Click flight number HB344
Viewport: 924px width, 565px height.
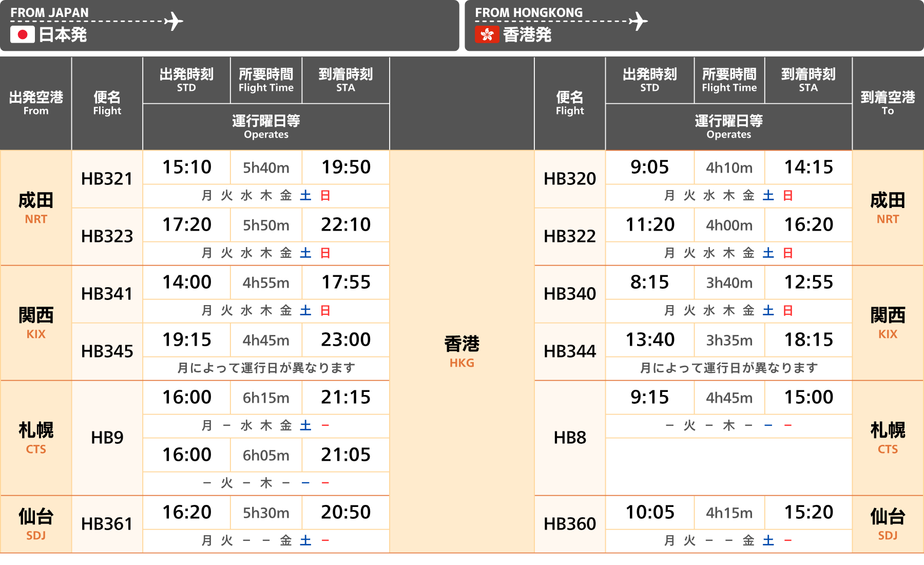(x=570, y=351)
